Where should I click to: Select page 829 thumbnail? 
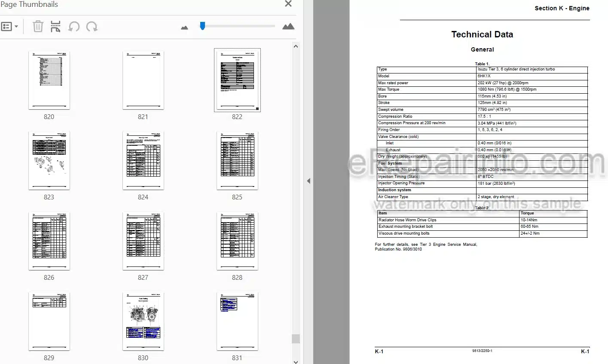[49, 321]
